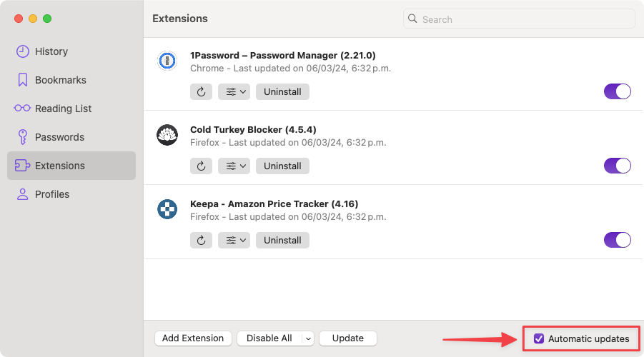Viewport: 644px width, 357px height.
Task: Focus the Search extensions field
Action: coord(519,19)
